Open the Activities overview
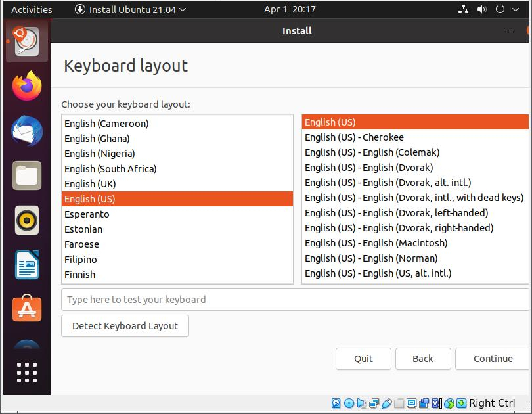This screenshot has height=414, width=532. (x=32, y=9)
